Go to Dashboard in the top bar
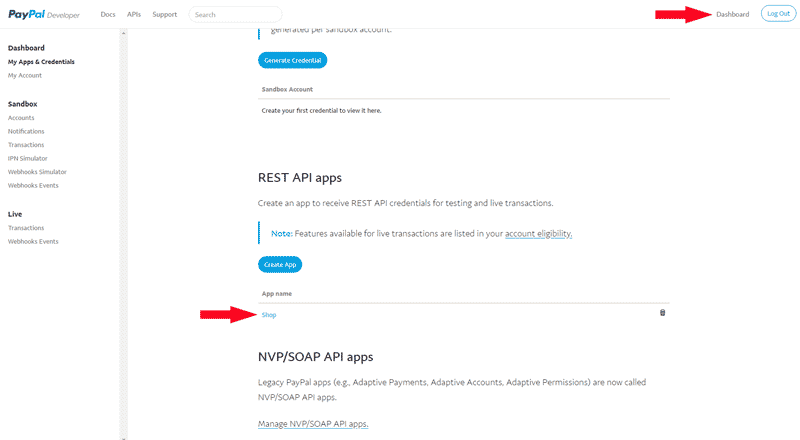The height and width of the screenshot is (440, 800). pos(733,14)
